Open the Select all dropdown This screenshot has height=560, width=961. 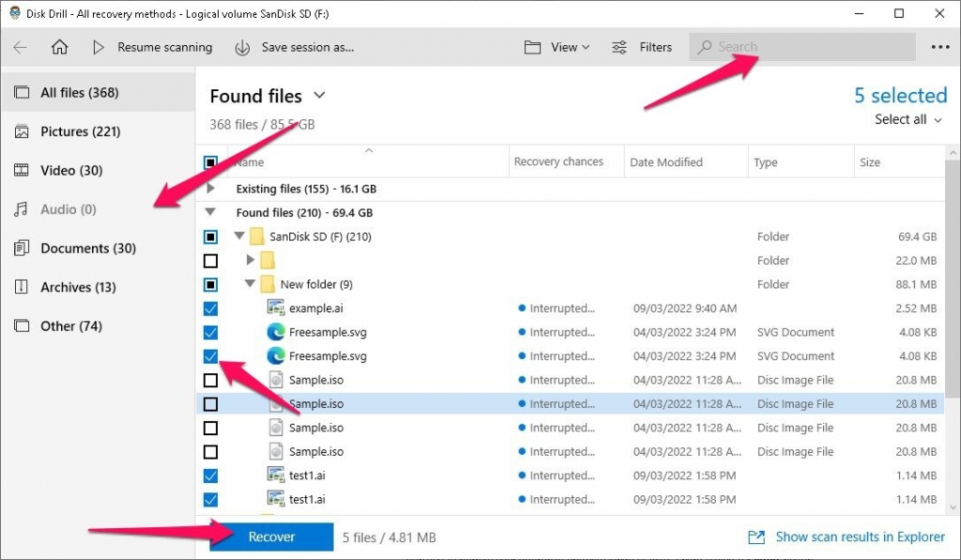coord(903,119)
